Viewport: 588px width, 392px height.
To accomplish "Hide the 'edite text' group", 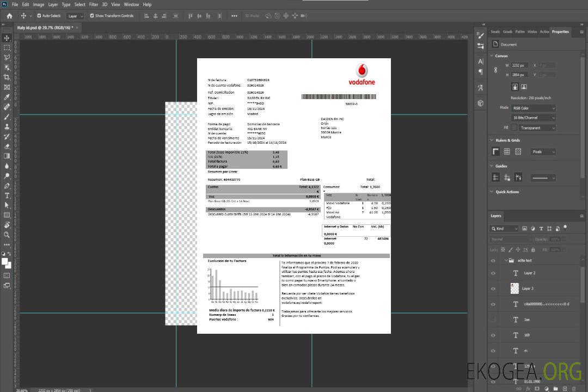I will click(493, 261).
